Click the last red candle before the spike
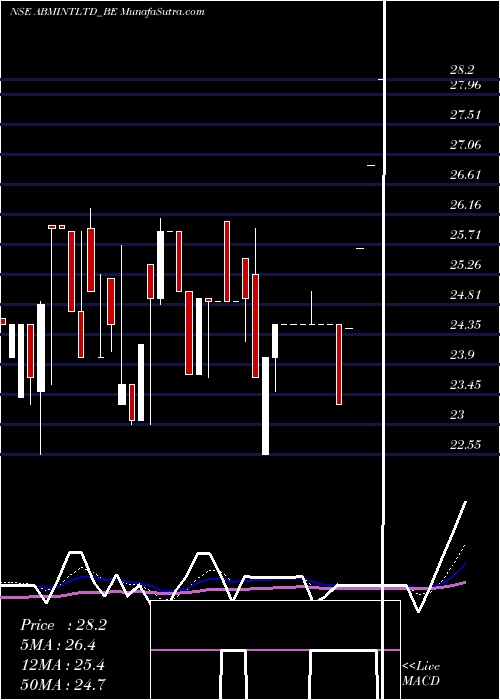The image size is (500, 700). click(x=339, y=364)
